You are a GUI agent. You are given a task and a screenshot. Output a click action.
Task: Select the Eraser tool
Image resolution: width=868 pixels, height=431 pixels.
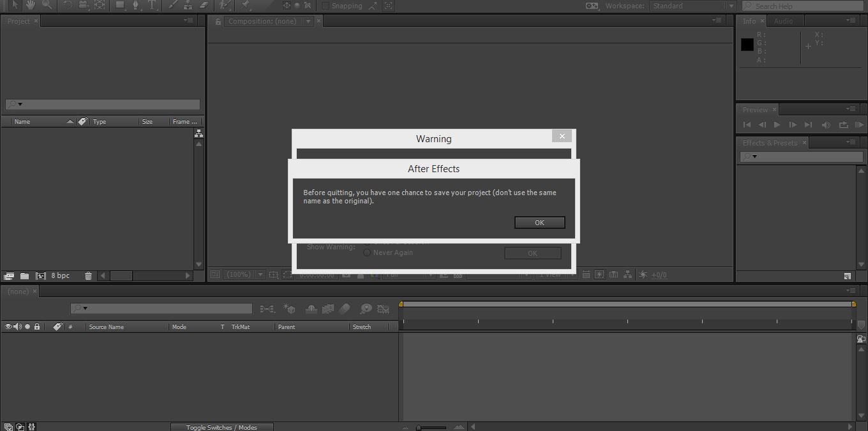coord(204,5)
